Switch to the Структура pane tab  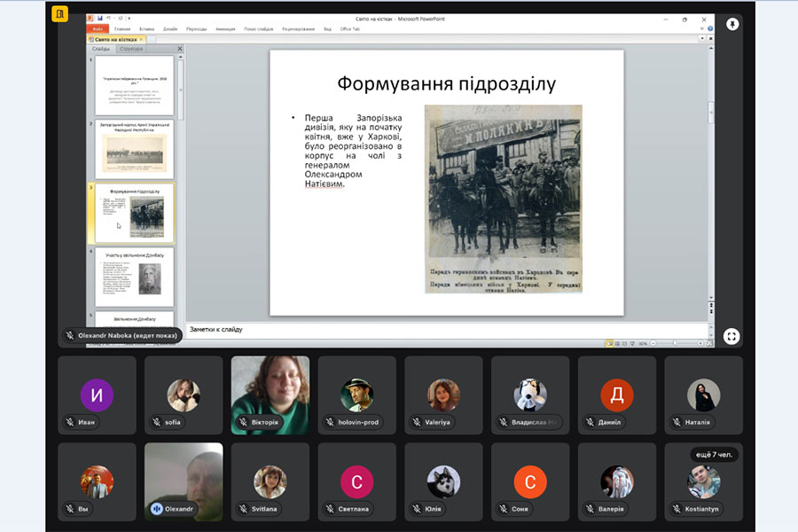coord(131,49)
